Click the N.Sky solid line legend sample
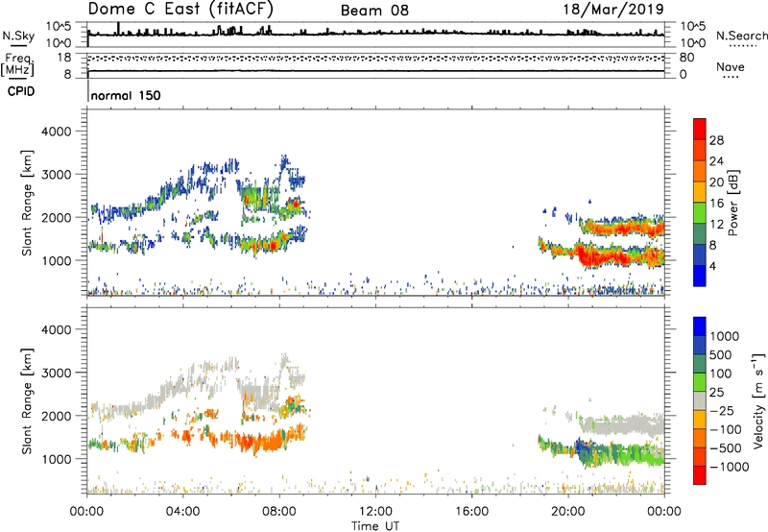Viewport: 768px width, 532px height. [x=17, y=46]
